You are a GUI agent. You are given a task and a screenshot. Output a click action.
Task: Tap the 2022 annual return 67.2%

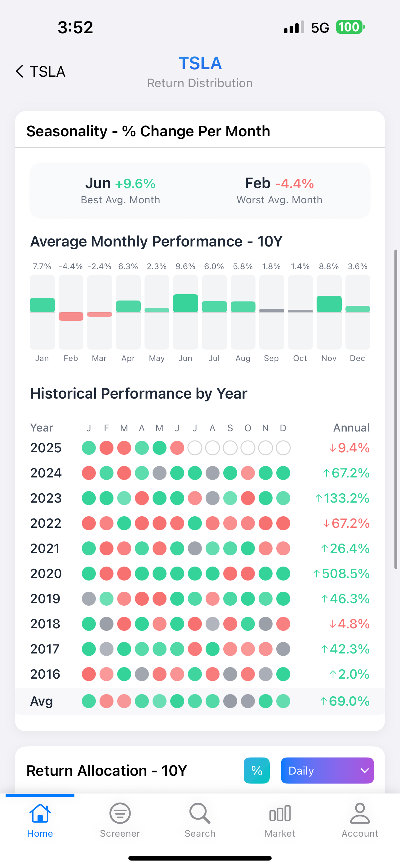(x=346, y=523)
